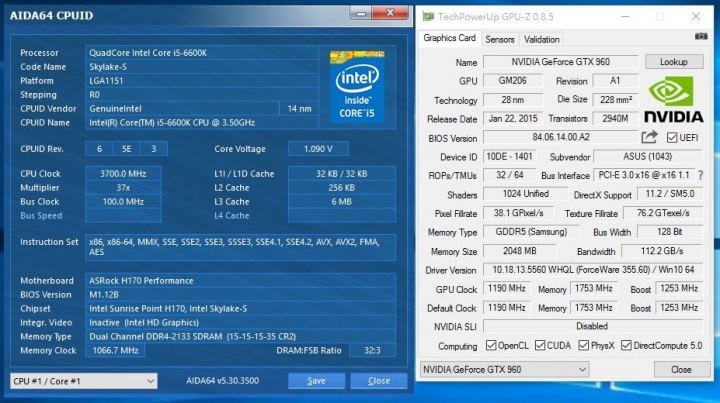The width and height of the screenshot is (720, 403).
Task: Click the ASRock H170 Performance motherboard text
Action: click(x=141, y=281)
